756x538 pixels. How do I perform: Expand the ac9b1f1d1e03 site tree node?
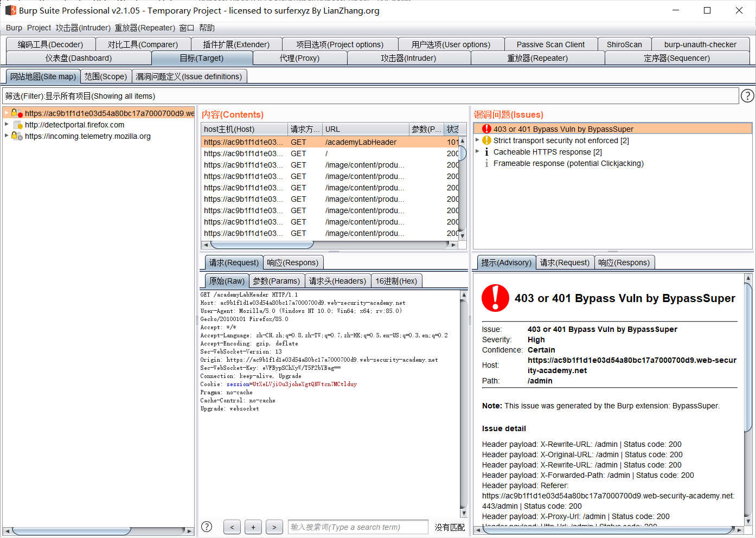point(7,113)
